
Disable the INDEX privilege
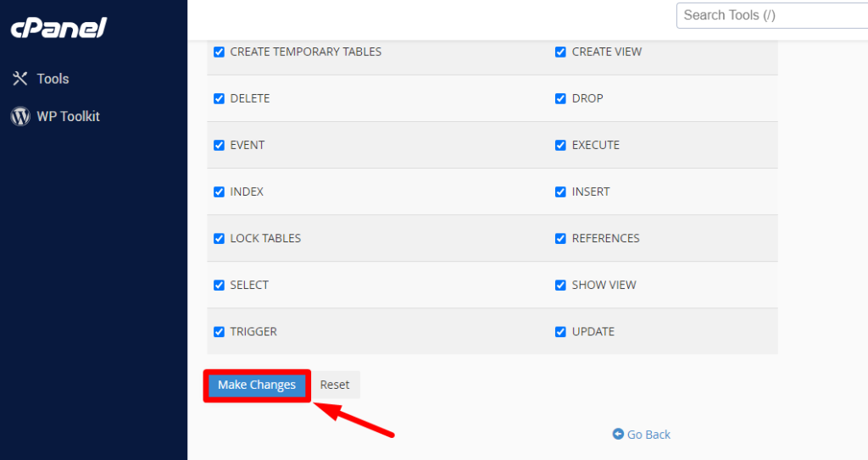coord(220,191)
